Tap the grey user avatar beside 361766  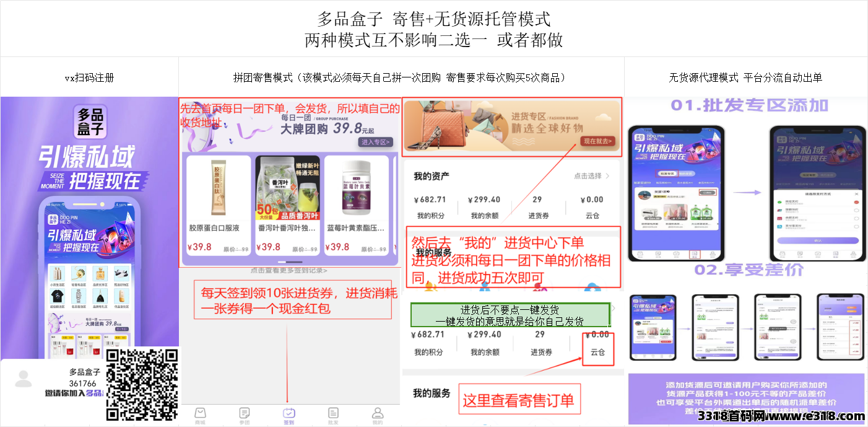click(x=24, y=379)
